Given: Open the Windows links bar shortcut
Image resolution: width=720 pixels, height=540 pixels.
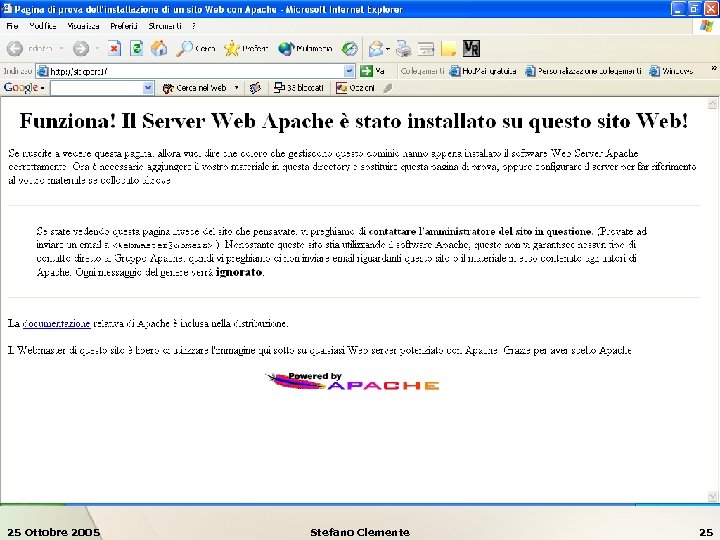Looking at the screenshot, I should tap(671, 71).
